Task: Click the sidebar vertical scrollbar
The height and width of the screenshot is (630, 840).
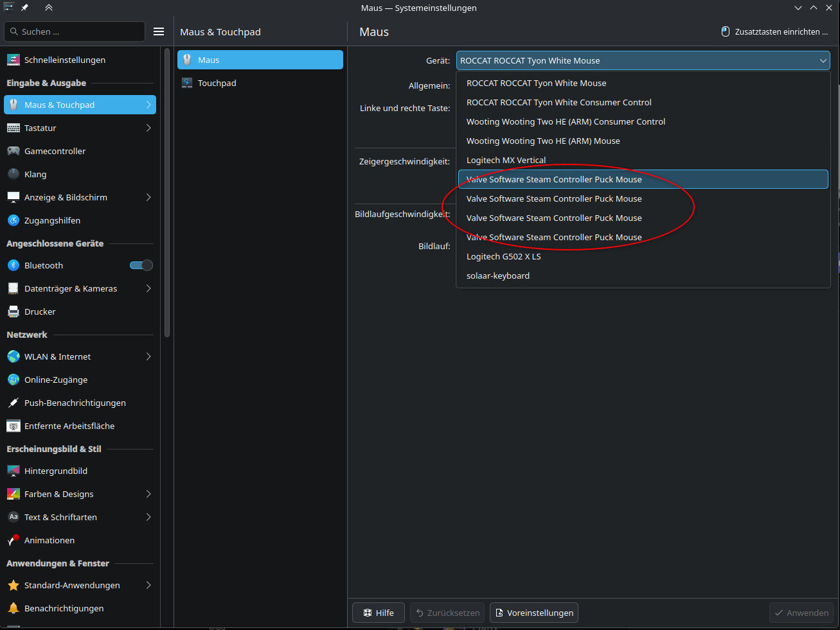Action: click(167, 193)
